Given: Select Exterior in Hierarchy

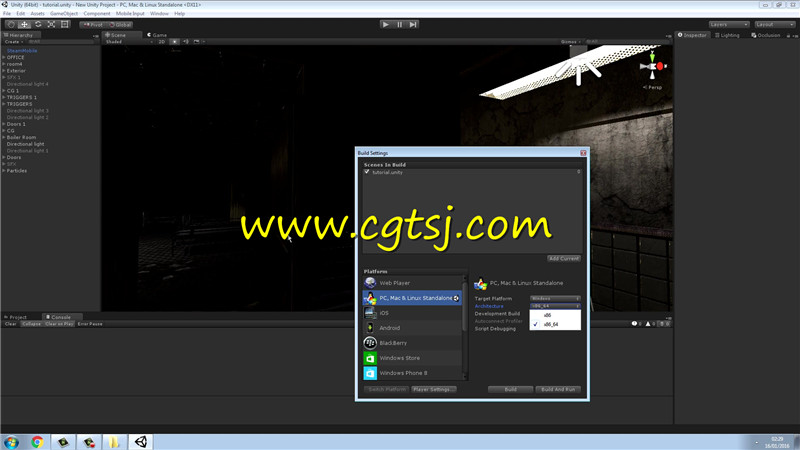Looking at the screenshot, I should coord(16,70).
